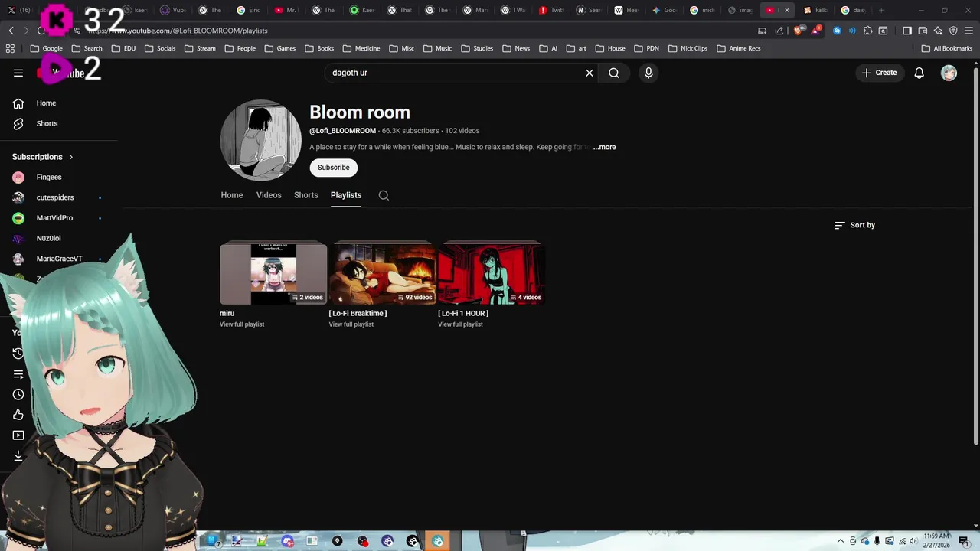Click the Bloom room channel avatar

(x=261, y=140)
